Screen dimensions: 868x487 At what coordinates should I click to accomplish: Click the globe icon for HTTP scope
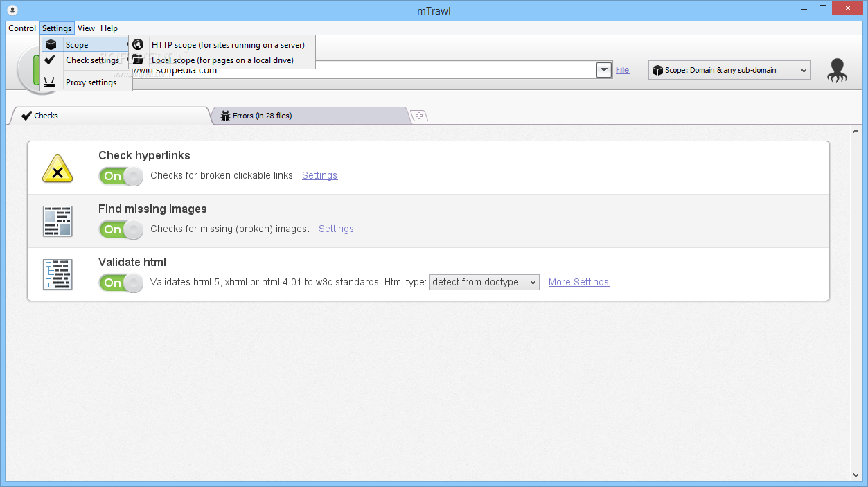[x=138, y=44]
